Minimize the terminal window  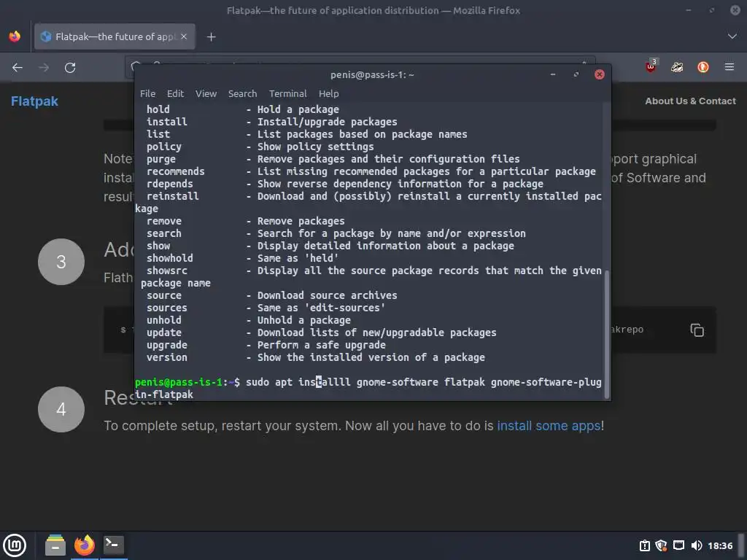point(553,75)
